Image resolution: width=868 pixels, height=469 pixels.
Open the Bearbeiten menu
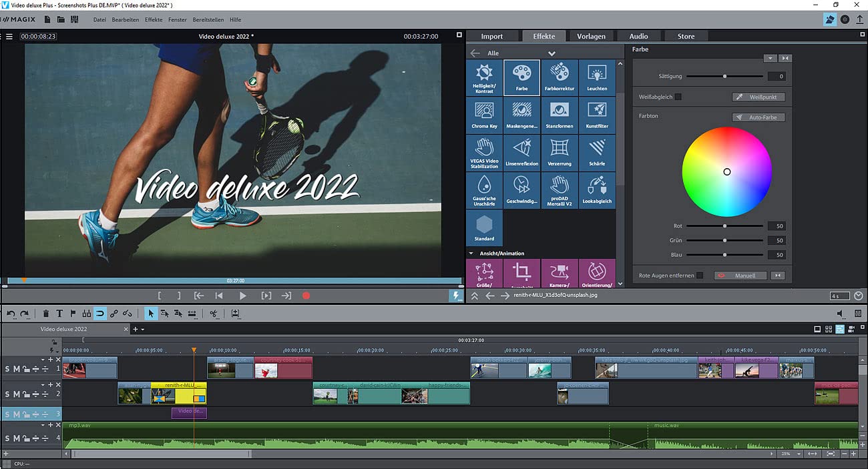pyautogui.click(x=126, y=20)
